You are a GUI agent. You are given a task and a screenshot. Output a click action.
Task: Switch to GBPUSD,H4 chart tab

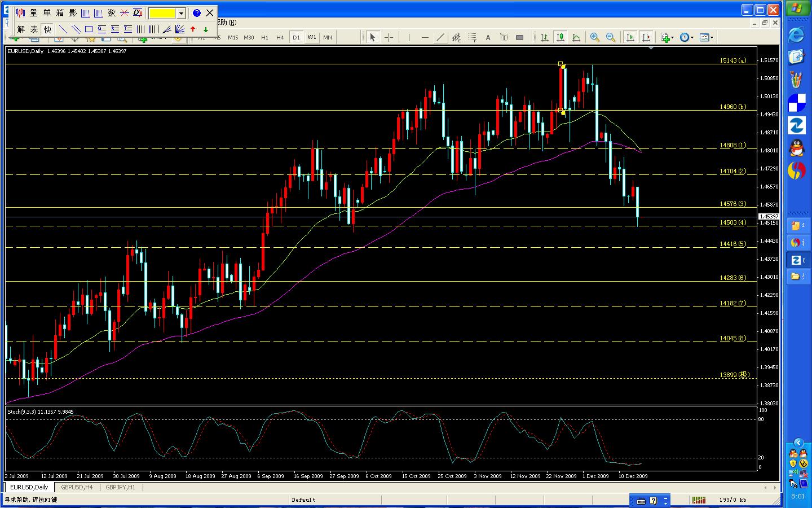(77, 487)
